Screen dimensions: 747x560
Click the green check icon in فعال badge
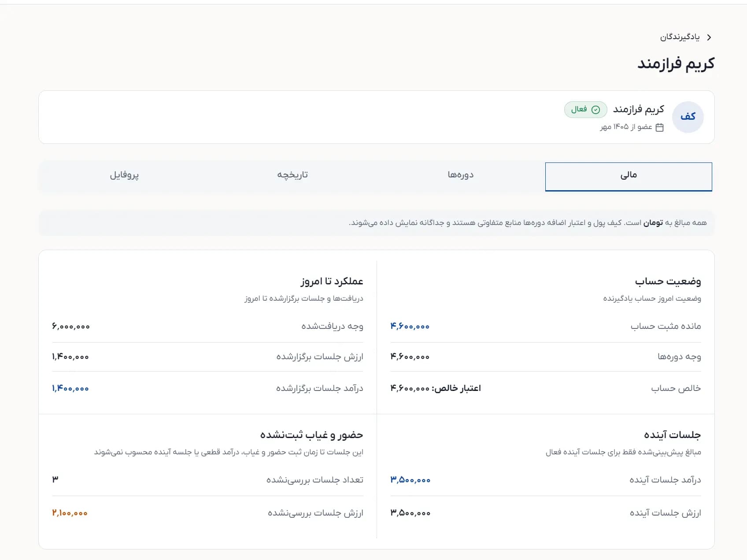(x=595, y=110)
